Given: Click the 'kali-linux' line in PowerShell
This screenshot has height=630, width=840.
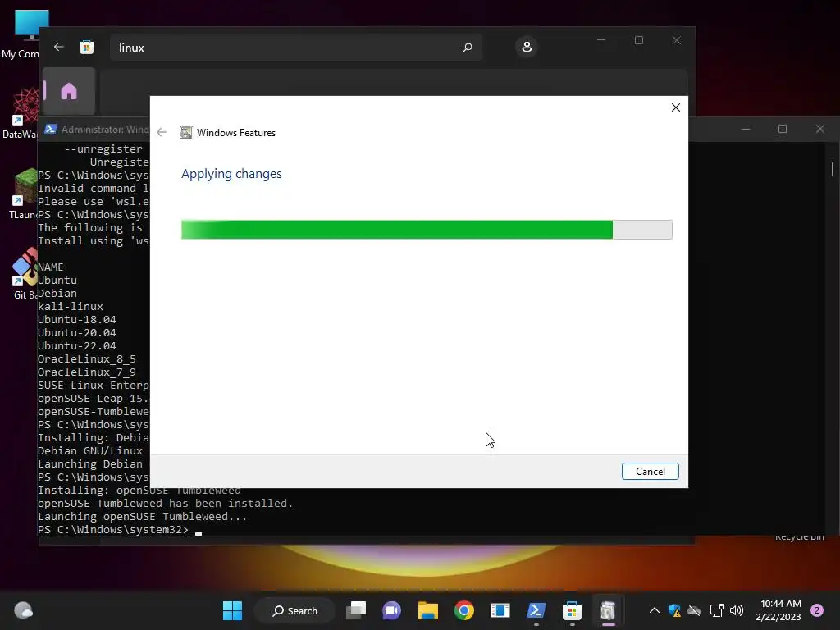Looking at the screenshot, I should [x=71, y=307].
